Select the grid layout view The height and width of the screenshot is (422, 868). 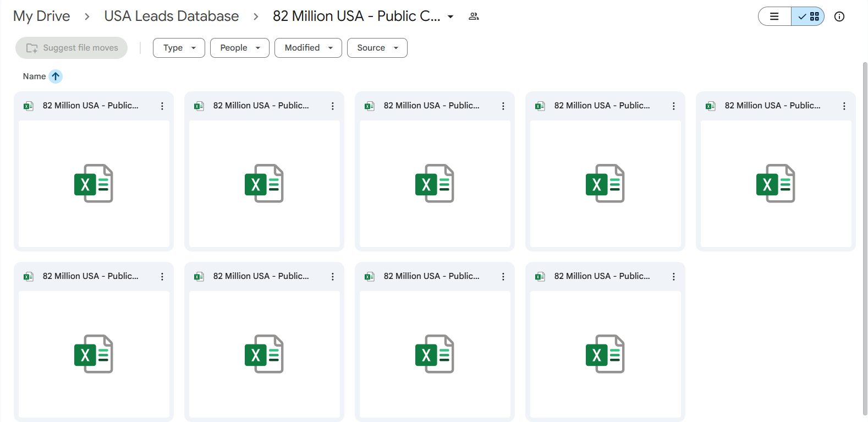click(x=808, y=17)
